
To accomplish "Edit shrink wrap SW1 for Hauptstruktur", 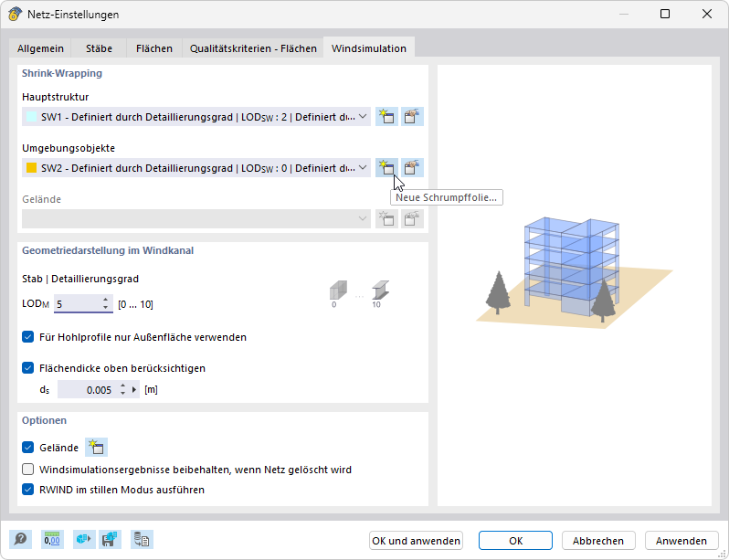I will point(412,117).
